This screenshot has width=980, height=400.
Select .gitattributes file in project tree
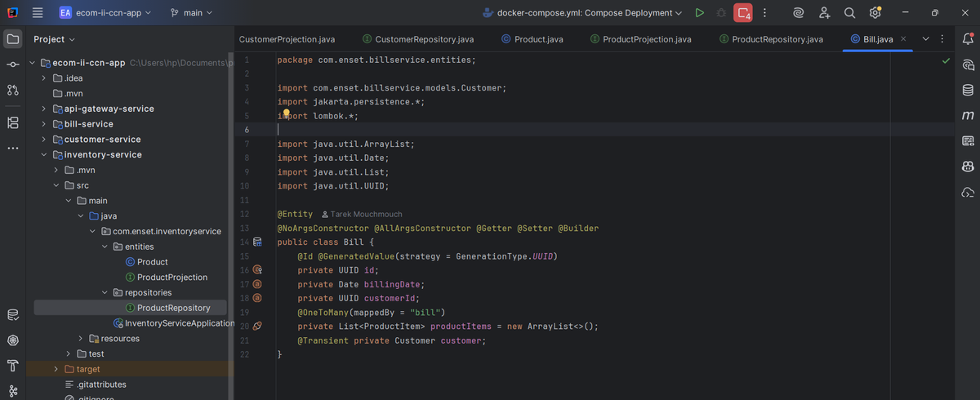pyautogui.click(x=95, y=384)
